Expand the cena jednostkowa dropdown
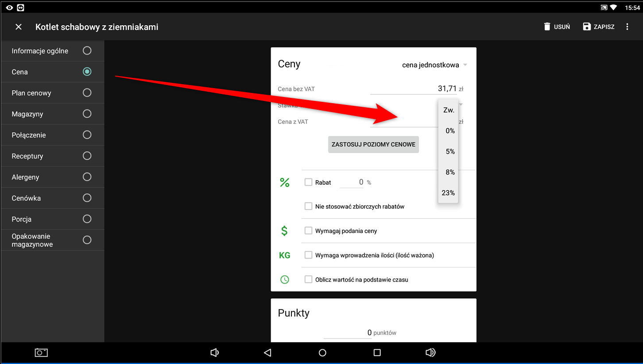 (x=434, y=65)
